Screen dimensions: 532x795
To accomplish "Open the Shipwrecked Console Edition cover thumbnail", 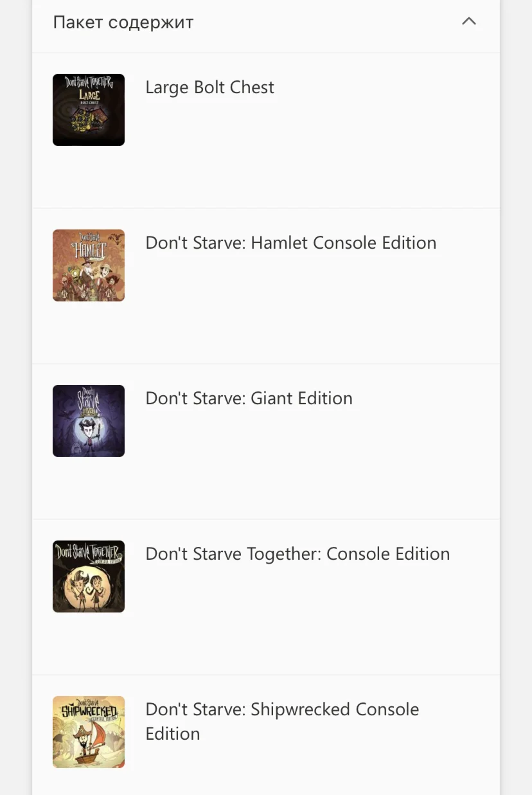I will 89,732.
